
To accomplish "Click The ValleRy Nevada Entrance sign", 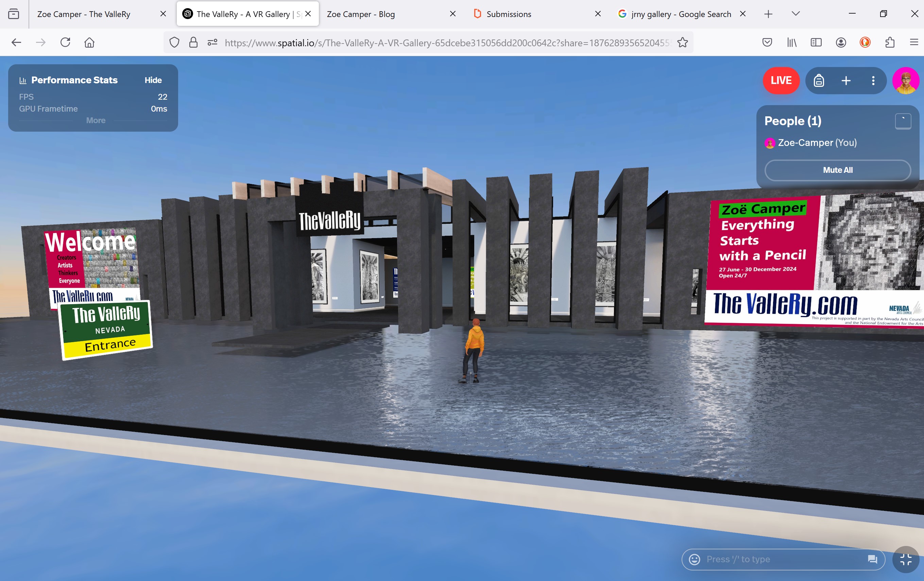I will point(106,330).
